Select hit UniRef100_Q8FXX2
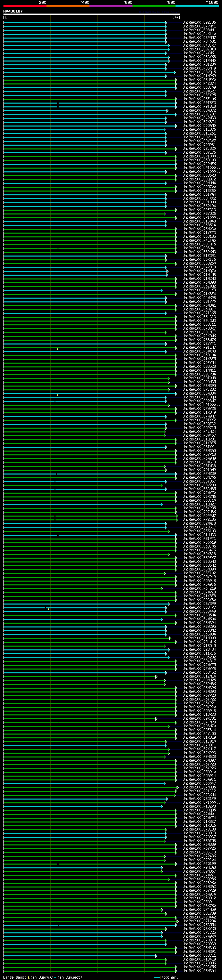The image size is (222, 980). (x=199, y=198)
